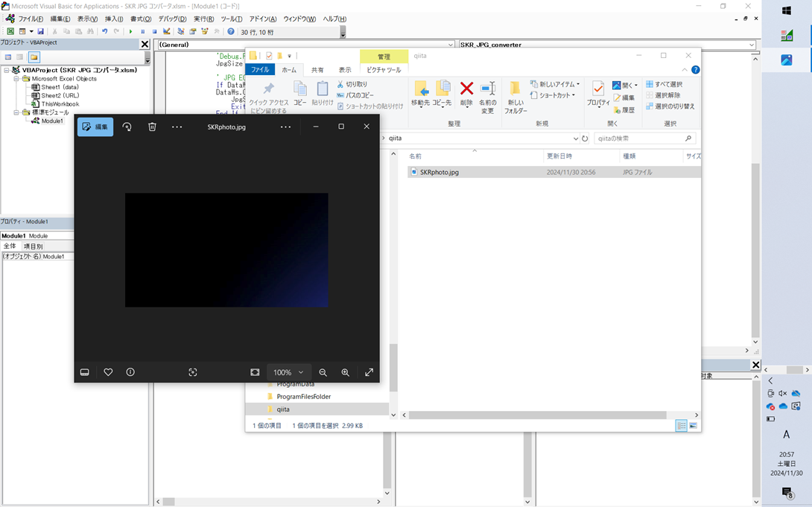Image resolution: width=812 pixels, height=507 pixels.
Task: Open the デバッグ(D) menu in VBA
Action: tap(172, 19)
